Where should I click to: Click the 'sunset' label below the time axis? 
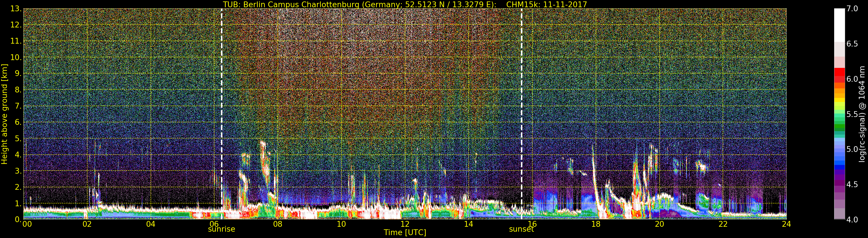coord(521,229)
